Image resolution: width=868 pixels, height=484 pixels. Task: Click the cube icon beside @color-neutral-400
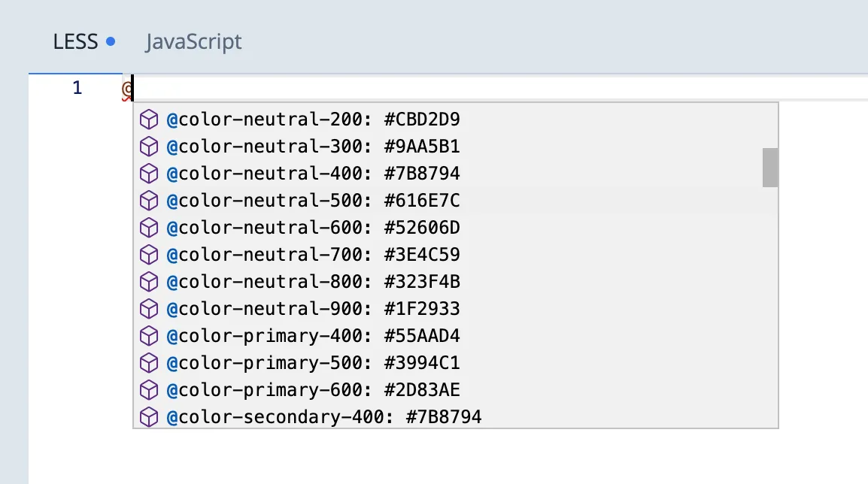(x=148, y=173)
